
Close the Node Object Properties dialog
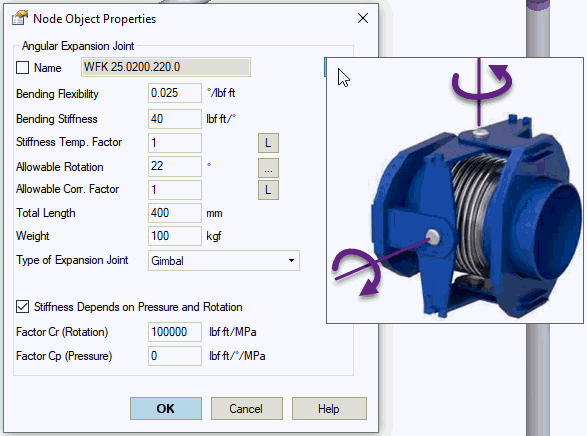point(362,18)
